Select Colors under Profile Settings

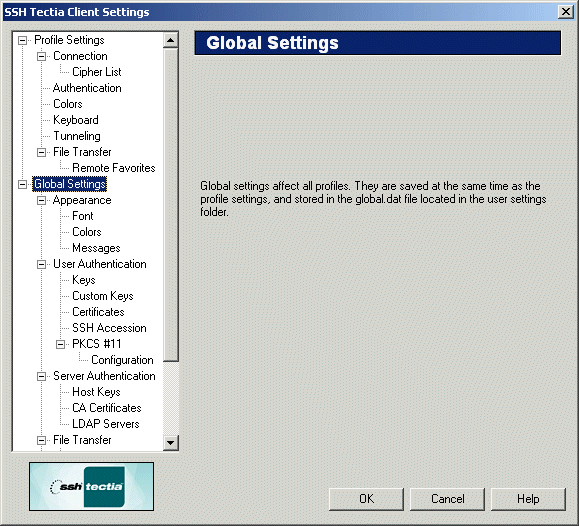pyautogui.click(x=68, y=104)
